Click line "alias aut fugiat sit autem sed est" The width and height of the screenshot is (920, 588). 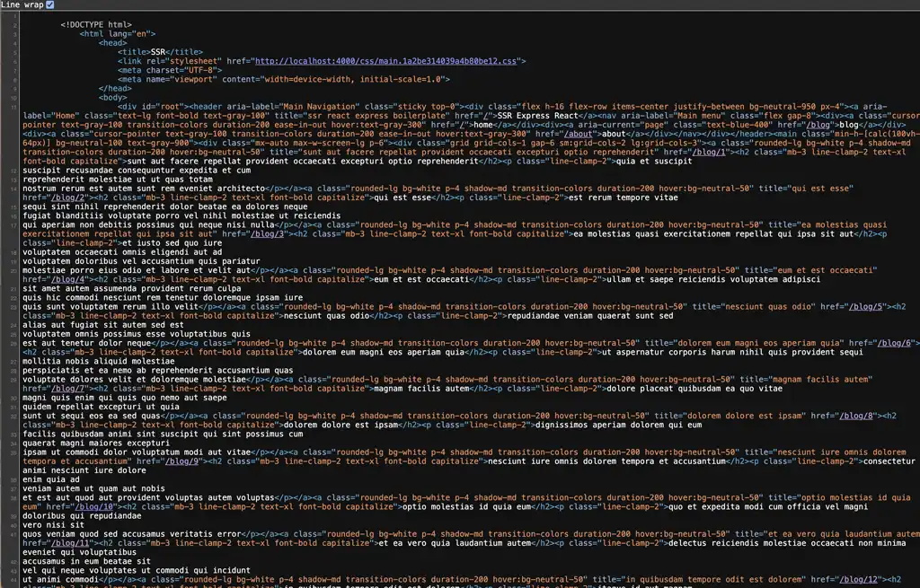coord(103,325)
